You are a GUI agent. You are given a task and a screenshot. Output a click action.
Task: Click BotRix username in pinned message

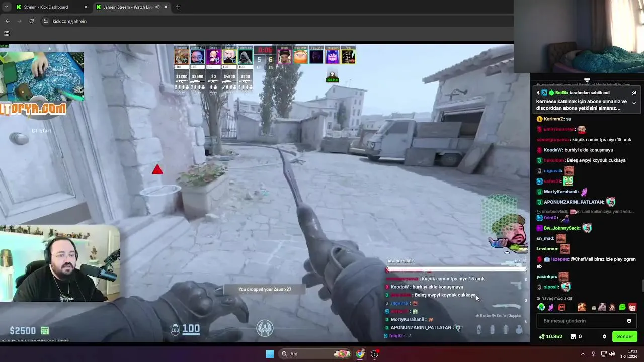coord(561,93)
